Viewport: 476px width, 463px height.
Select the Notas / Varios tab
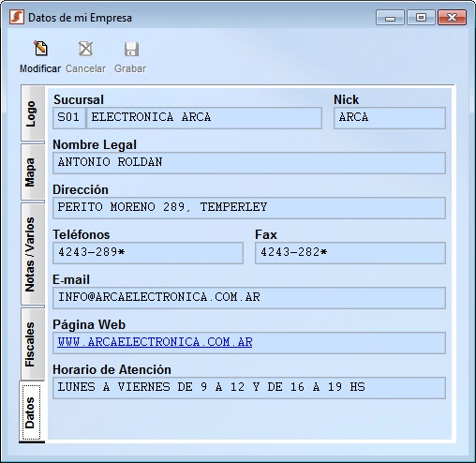[33, 254]
